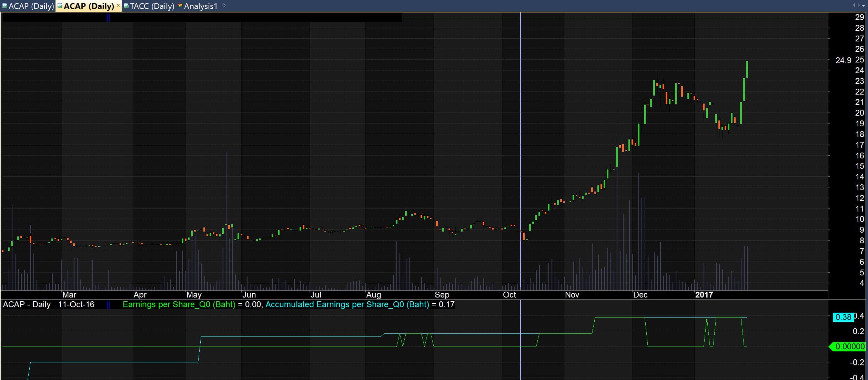Click the chart icon on TACC tab
The height and width of the screenshot is (380, 868).
click(126, 6)
